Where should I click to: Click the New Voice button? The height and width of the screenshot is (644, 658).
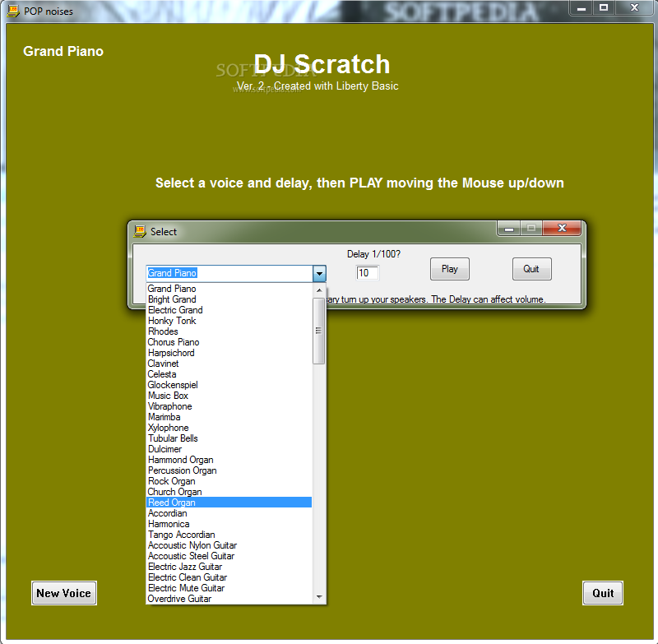click(x=64, y=593)
